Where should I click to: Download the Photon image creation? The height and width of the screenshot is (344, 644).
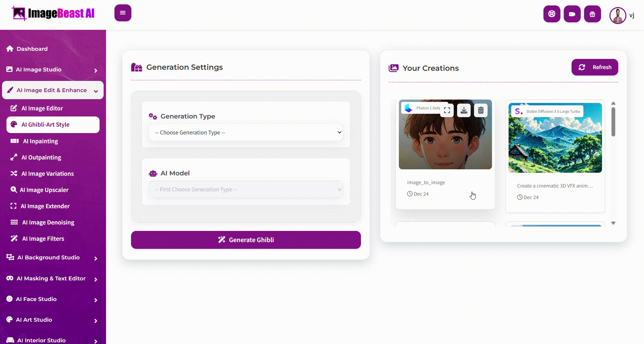[x=464, y=110]
